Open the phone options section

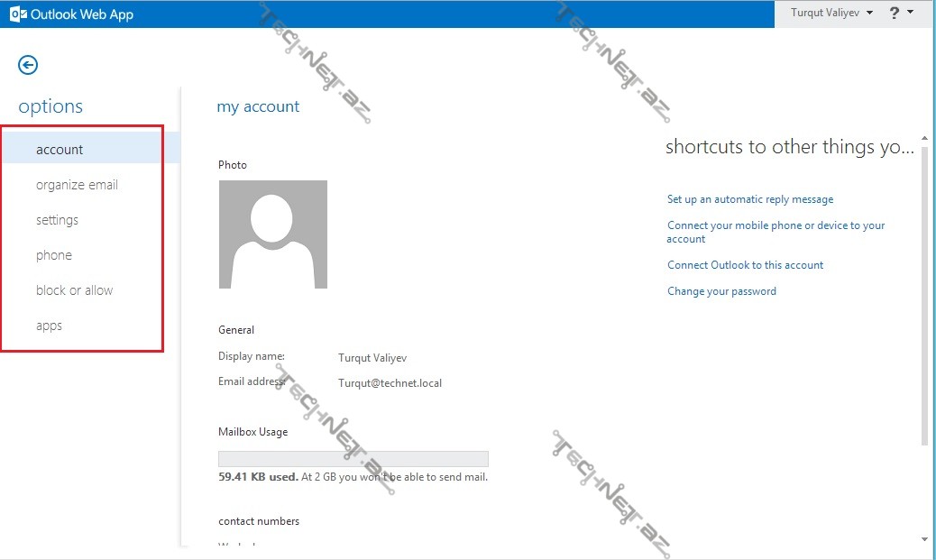54,255
